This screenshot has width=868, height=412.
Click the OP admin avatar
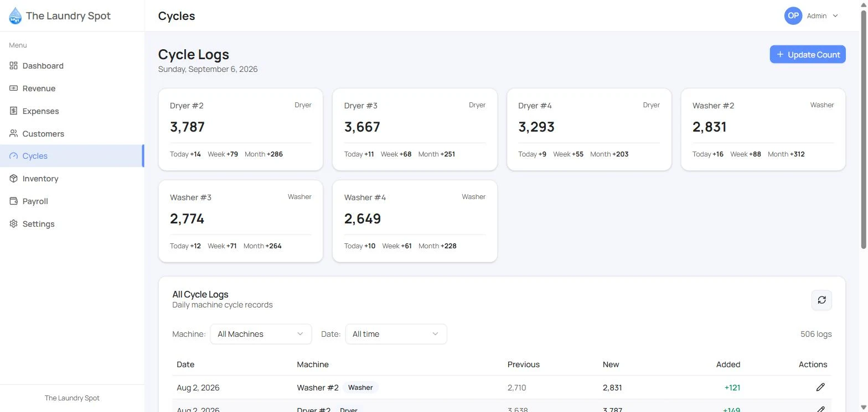(793, 15)
